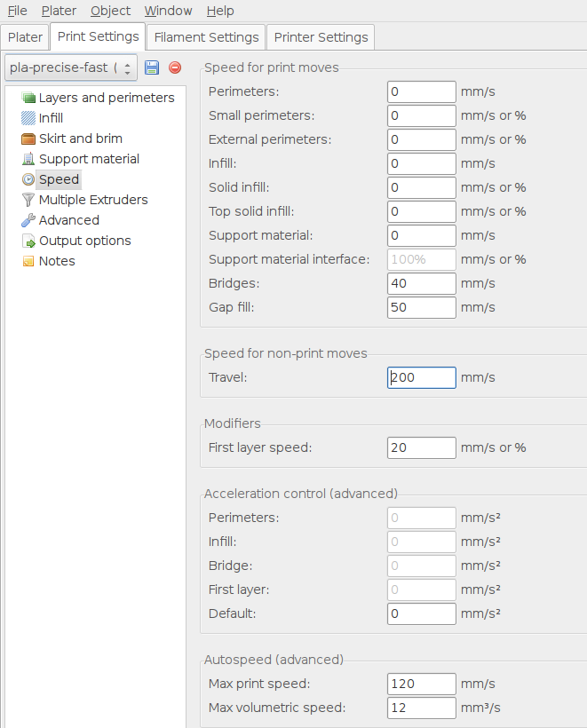This screenshot has height=728, width=587.
Task: Open the Object menu
Action: pos(110,11)
